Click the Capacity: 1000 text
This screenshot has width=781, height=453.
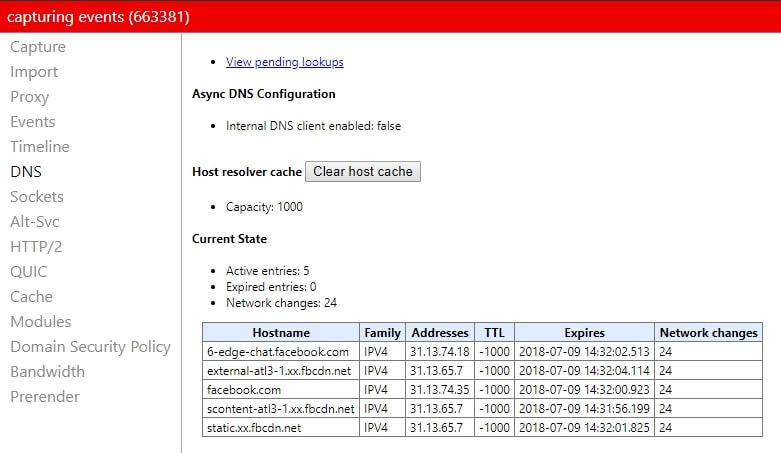[264, 207]
